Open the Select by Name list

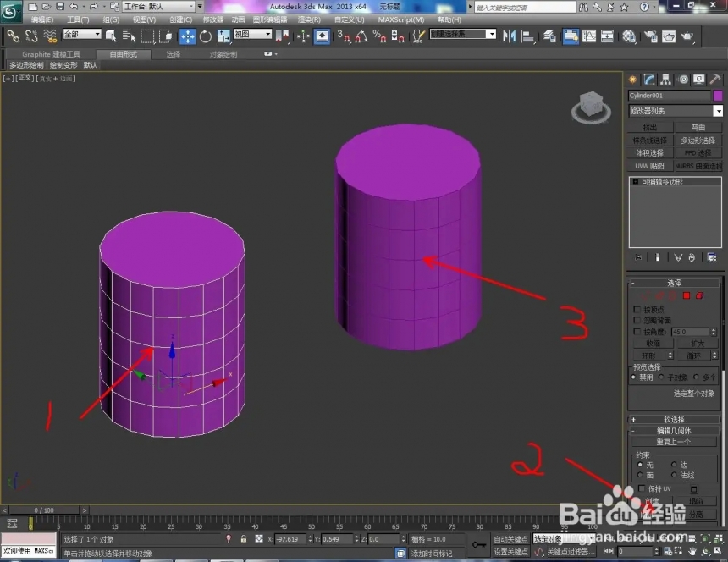(x=129, y=36)
